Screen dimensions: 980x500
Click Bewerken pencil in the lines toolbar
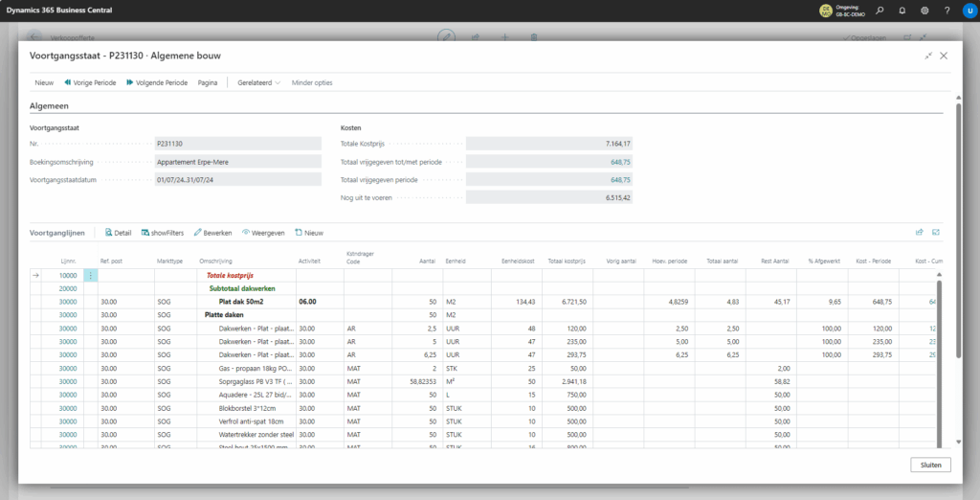[212, 233]
